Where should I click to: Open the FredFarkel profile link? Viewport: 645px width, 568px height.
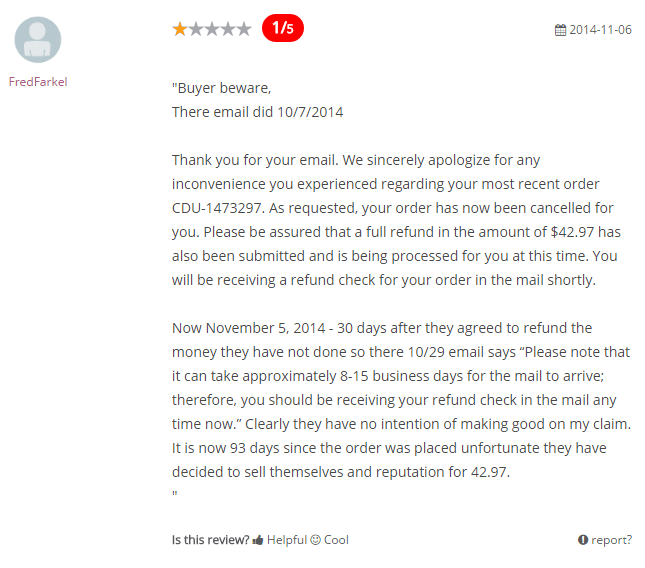pyautogui.click(x=38, y=82)
